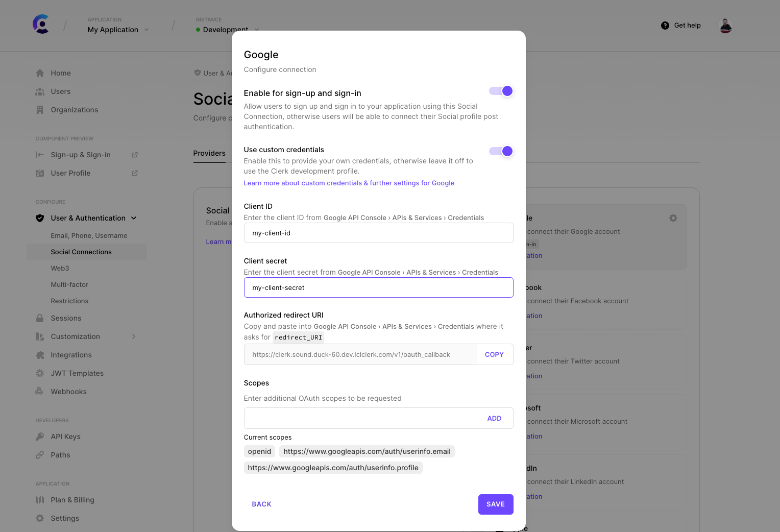Click external link icon beside Sign-up & Sign-in
Viewport: 780px width, 532px height.
(135, 155)
